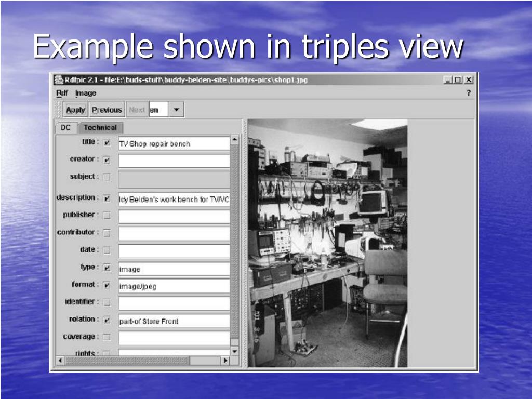Screen dimensions: 532x399
Task: Enable the publisher checkbox
Action: (x=107, y=216)
